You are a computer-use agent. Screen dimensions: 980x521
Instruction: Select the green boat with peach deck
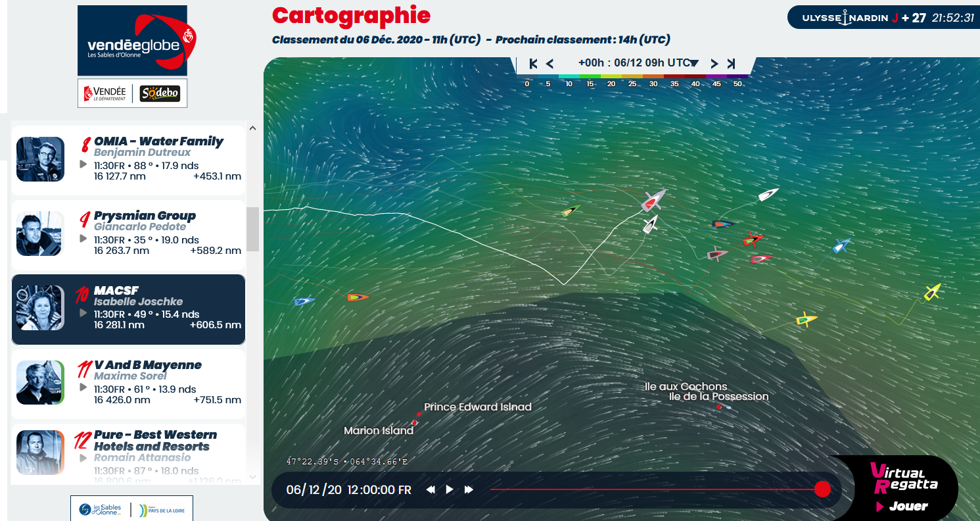pos(572,211)
